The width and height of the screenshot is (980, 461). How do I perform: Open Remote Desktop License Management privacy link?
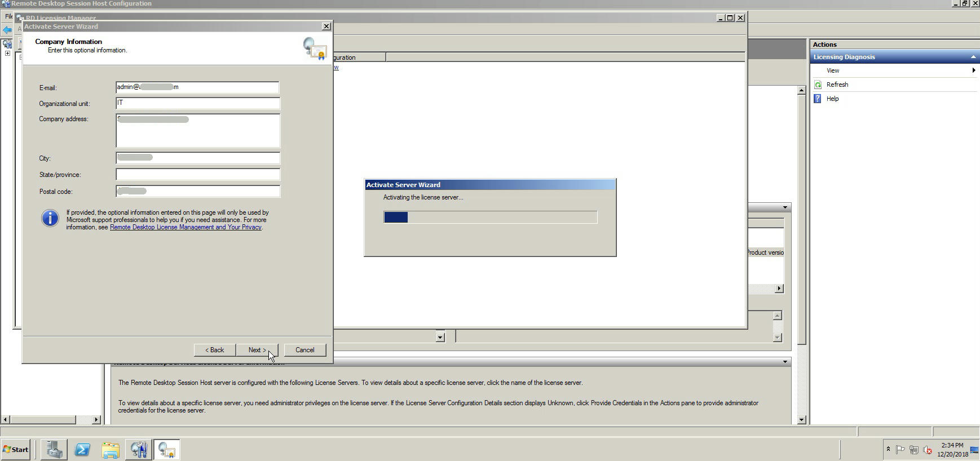[186, 227]
